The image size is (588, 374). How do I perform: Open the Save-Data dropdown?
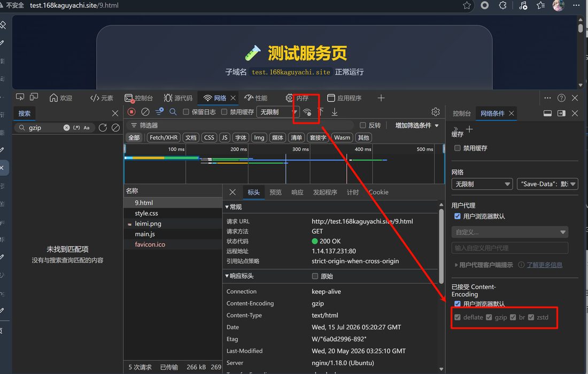click(547, 184)
